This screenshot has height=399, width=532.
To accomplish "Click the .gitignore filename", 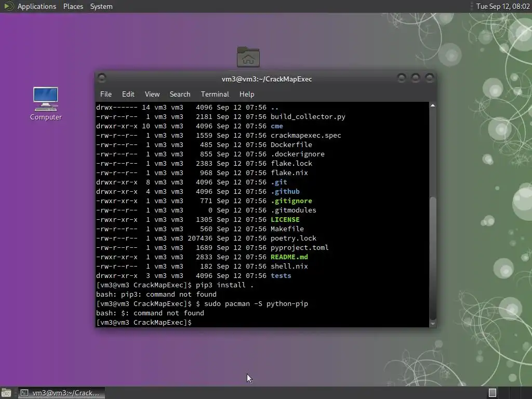I will [x=291, y=201].
